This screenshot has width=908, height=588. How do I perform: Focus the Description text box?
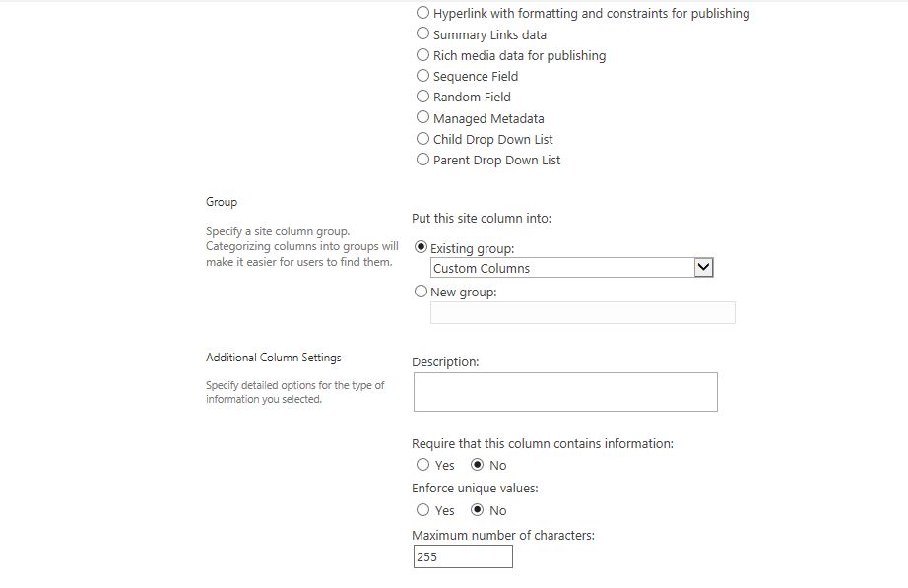pyautogui.click(x=565, y=392)
